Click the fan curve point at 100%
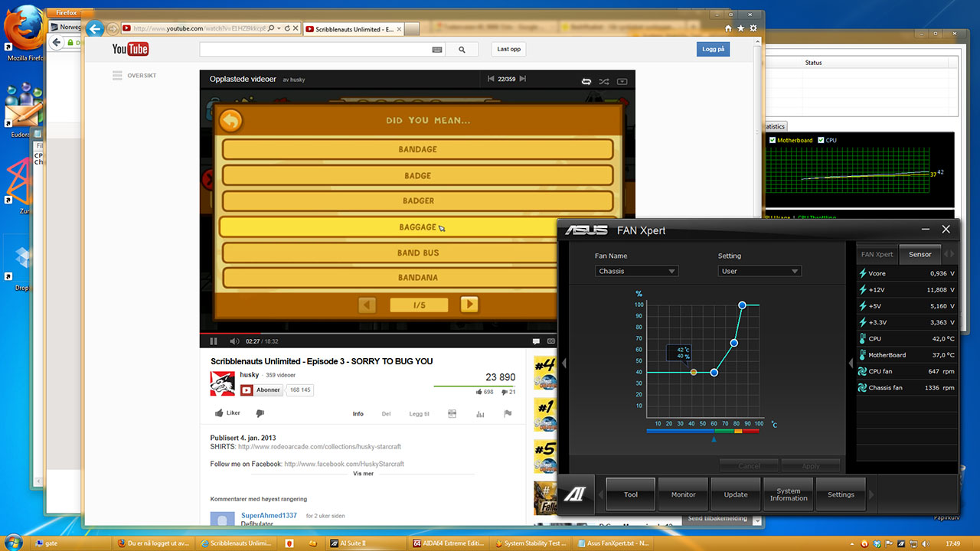Image resolution: width=980 pixels, height=551 pixels. click(742, 305)
